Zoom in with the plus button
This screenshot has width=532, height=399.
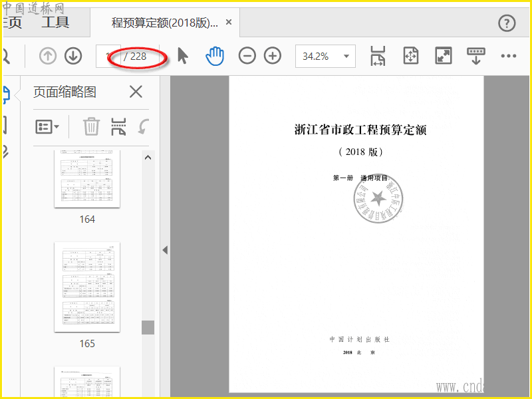273,56
